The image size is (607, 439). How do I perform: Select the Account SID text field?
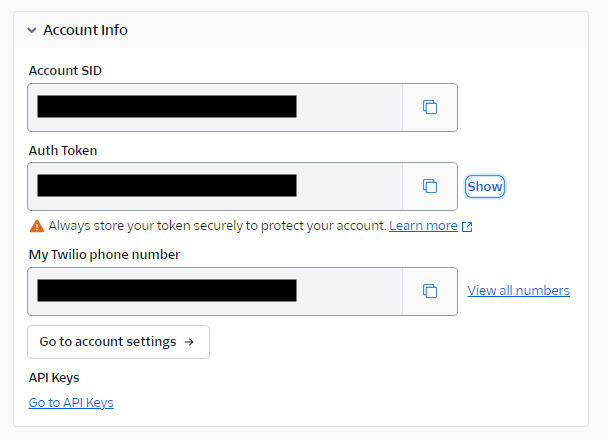(x=215, y=107)
